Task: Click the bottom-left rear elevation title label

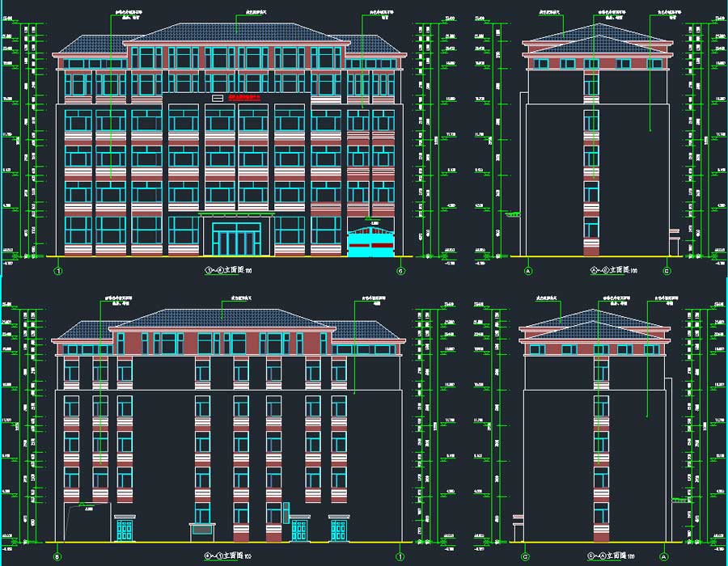Action: pos(230,556)
